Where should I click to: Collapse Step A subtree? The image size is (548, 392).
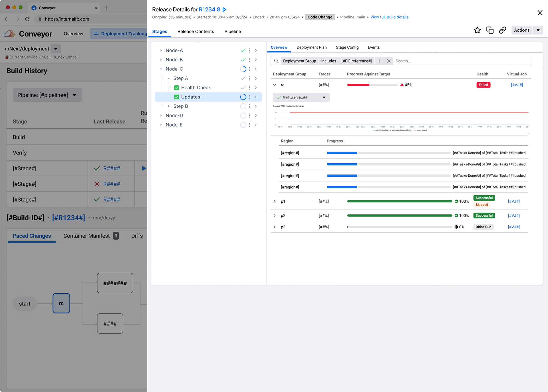pyautogui.click(x=169, y=78)
